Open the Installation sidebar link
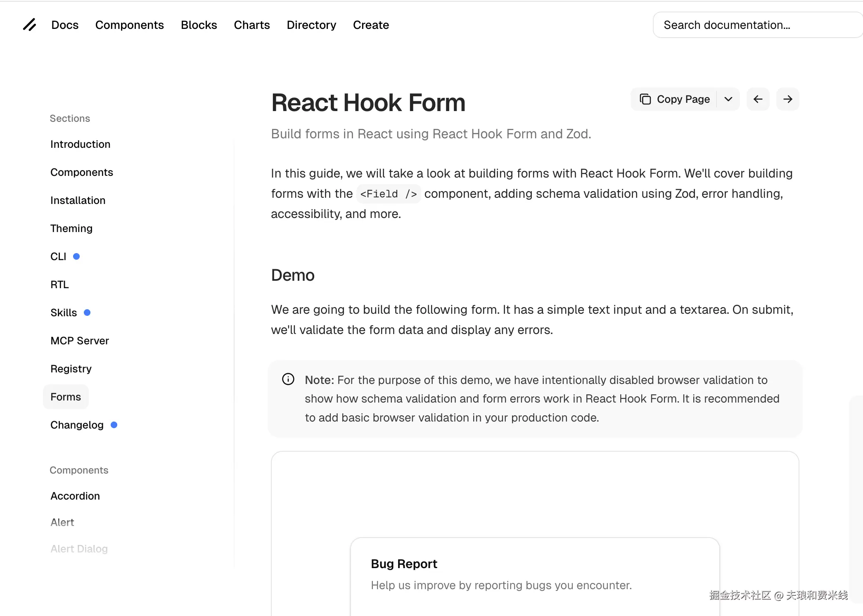The height and width of the screenshot is (616, 863). (78, 200)
